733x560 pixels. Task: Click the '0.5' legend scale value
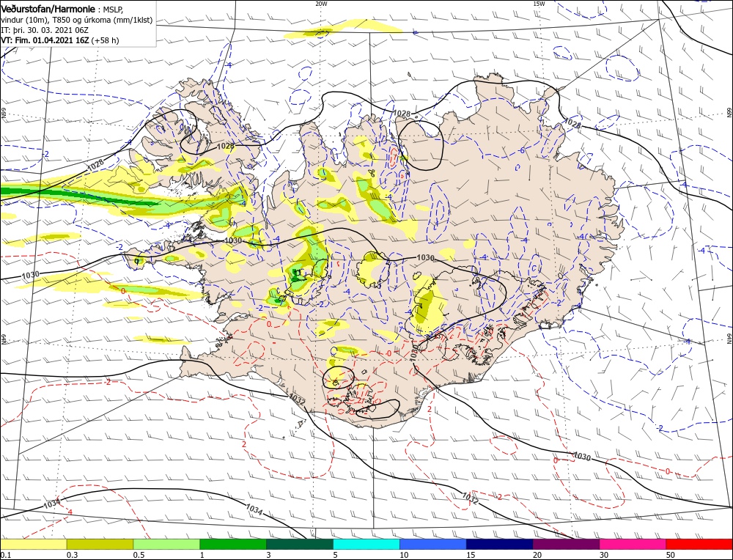[139, 555]
